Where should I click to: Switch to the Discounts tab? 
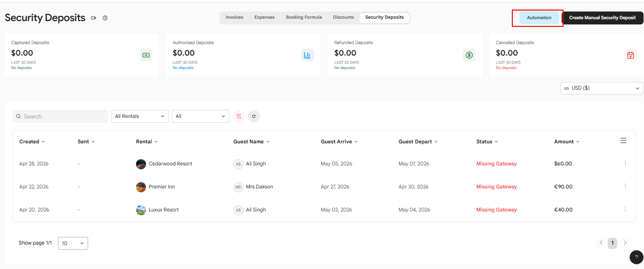(344, 17)
